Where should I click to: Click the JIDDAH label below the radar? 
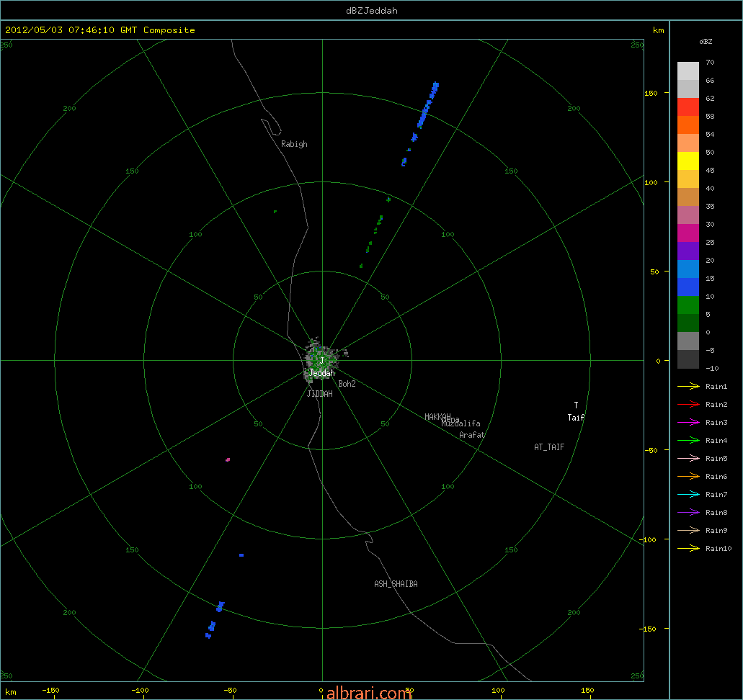click(x=320, y=394)
